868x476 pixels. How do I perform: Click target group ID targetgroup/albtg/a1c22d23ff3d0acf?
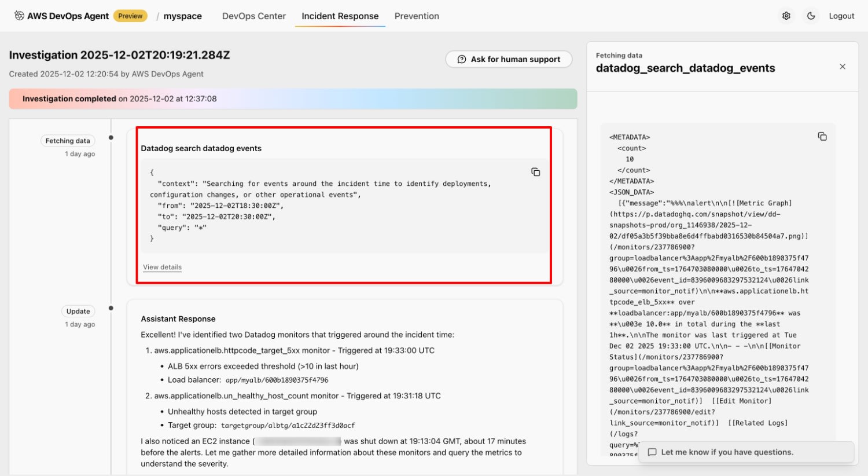pyautogui.click(x=288, y=426)
